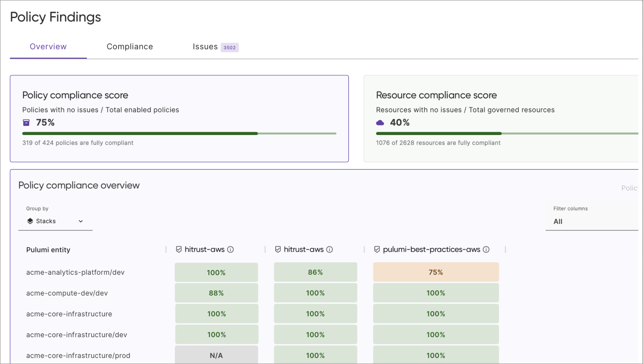Select the acme-core-infrastructure entity row
643x364 pixels.
(69, 314)
